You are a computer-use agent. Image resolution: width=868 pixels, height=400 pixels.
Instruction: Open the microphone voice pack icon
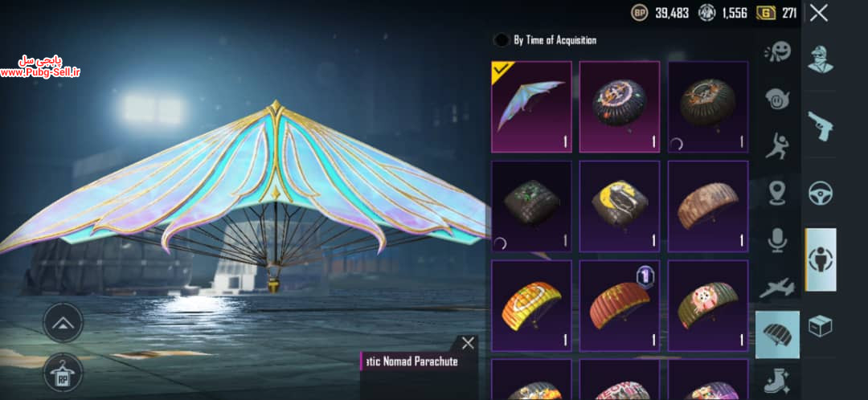[x=778, y=240]
